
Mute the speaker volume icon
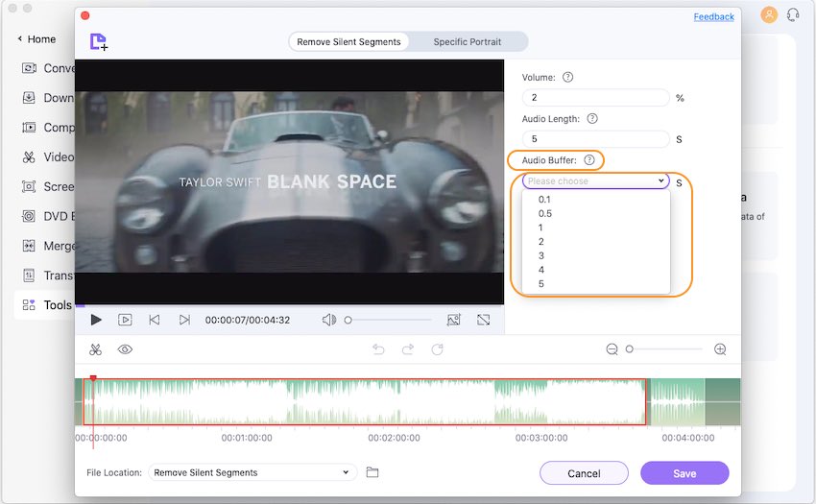point(328,320)
